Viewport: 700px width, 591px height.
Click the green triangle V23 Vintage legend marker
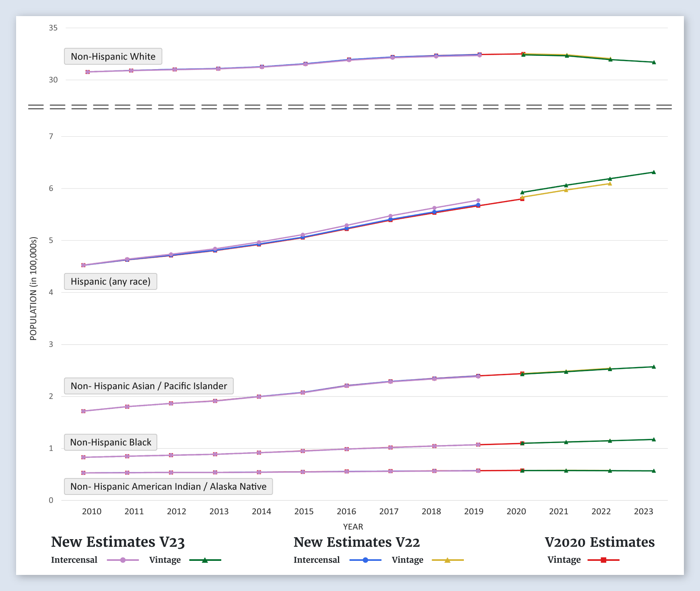click(205, 560)
